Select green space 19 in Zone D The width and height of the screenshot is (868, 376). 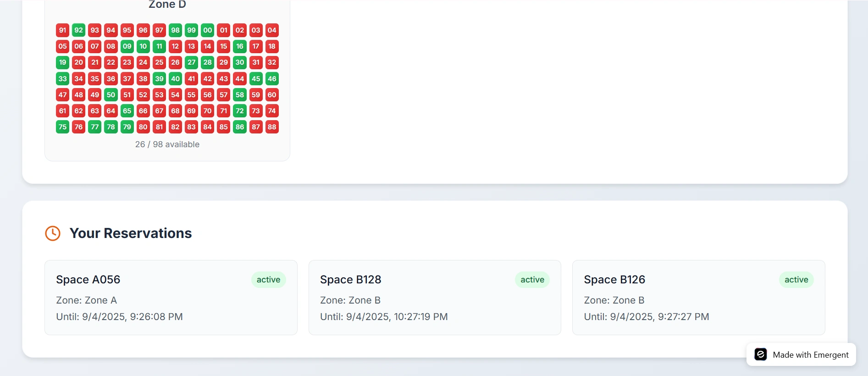[x=63, y=62]
